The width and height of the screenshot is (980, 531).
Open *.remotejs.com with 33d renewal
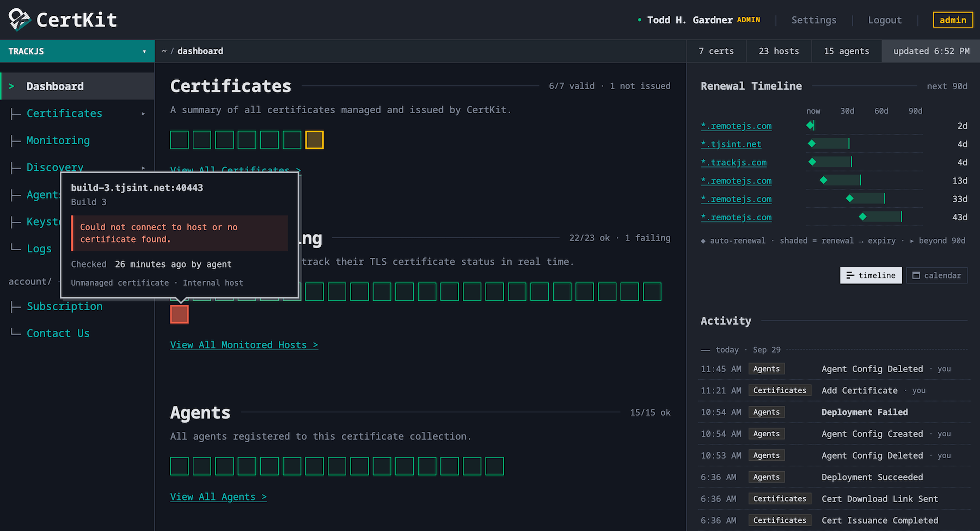click(x=736, y=199)
